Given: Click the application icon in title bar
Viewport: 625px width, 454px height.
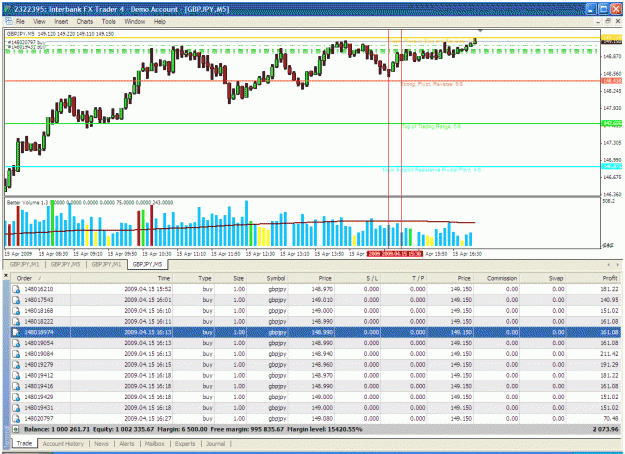Looking at the screenshot, I should [8, 9].
